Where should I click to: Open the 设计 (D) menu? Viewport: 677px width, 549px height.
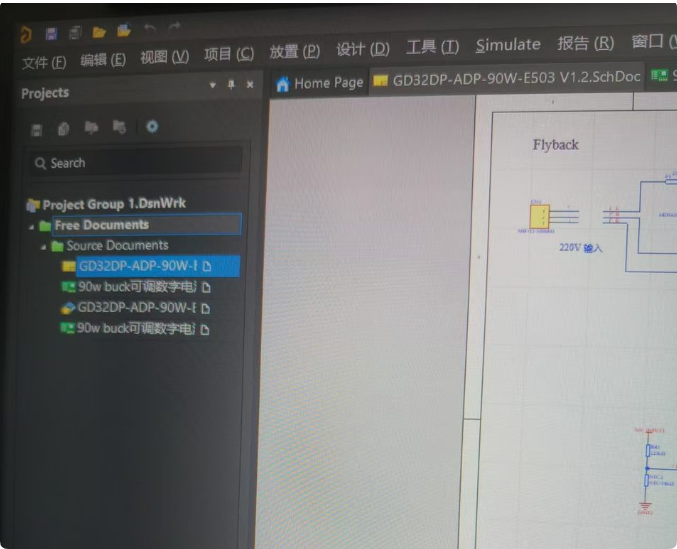tap(363, 50)
